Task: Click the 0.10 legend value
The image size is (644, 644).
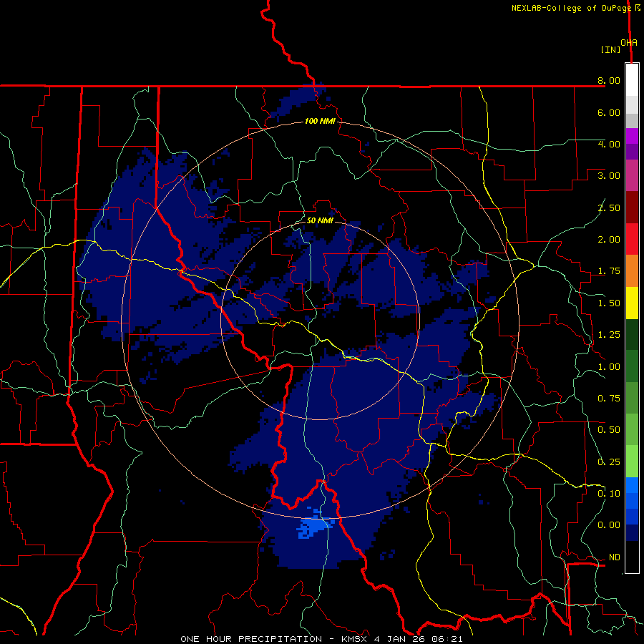Action: coord(609,494)
